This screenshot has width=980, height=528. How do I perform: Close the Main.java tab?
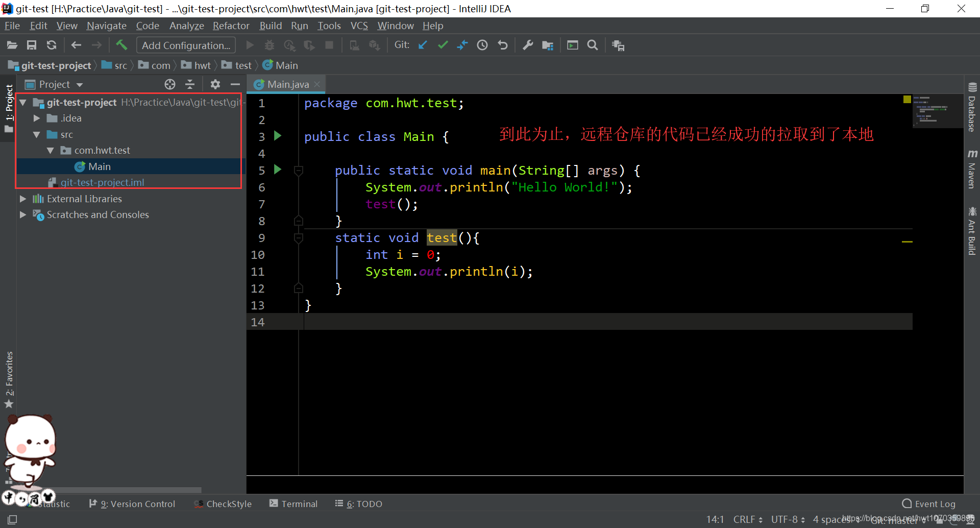tap(317, 84)
